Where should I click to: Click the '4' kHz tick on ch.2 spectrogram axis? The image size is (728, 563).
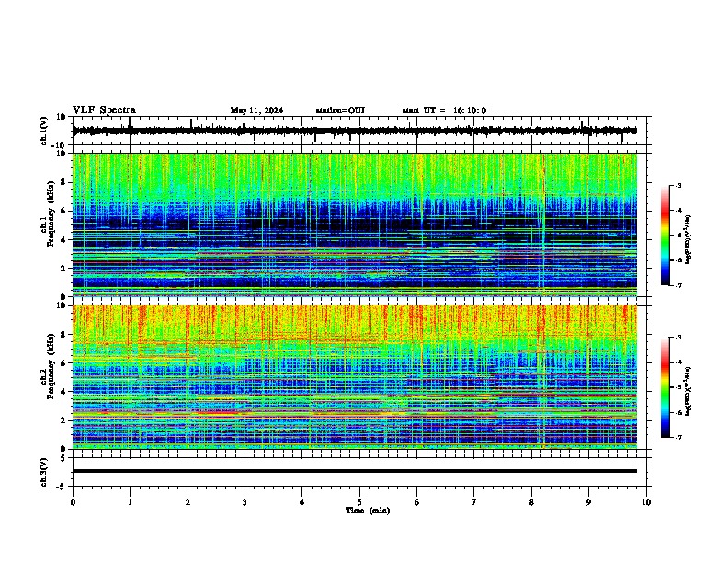pos(64,392)
